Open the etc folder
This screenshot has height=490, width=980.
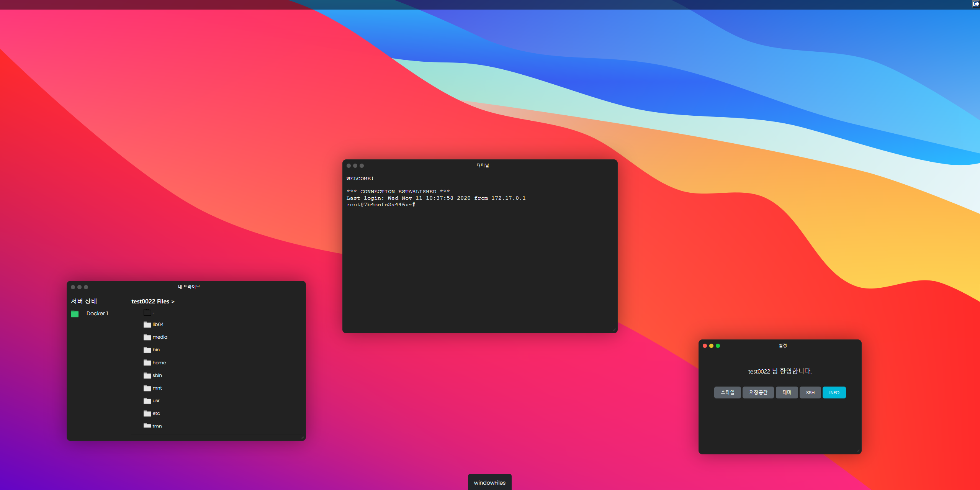[x=152, y=413]
